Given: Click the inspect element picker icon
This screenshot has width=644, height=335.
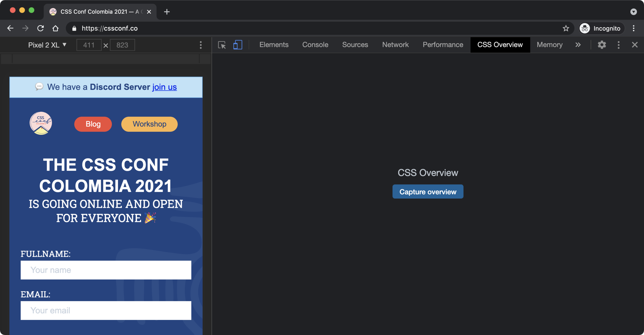Looking at the screenshot, I should 222,45.
